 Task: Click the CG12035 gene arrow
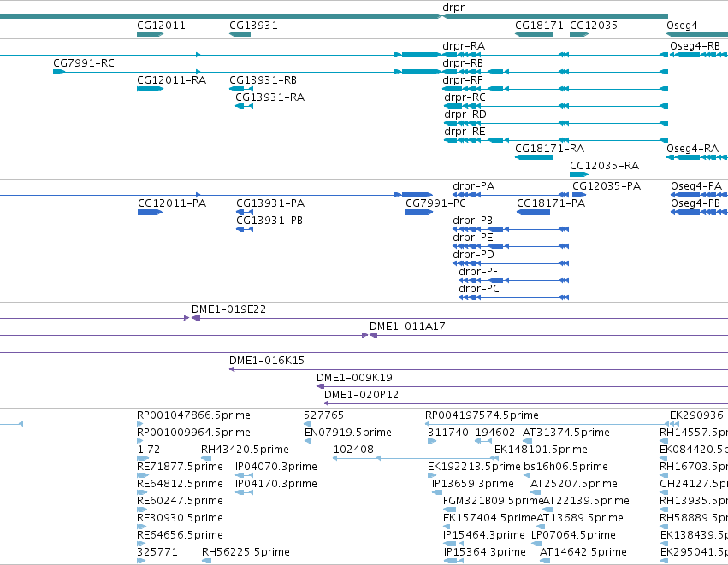(579, 34)
